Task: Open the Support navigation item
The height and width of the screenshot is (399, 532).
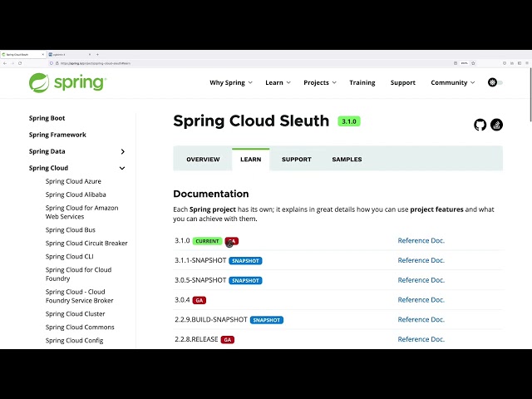Action: click(402, 83)
